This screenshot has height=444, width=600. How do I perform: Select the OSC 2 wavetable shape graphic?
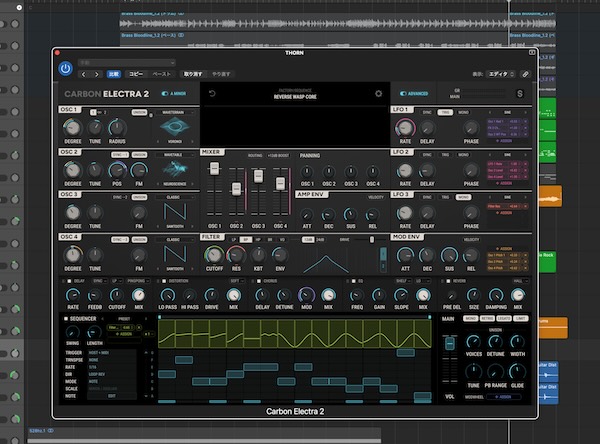[x=174, y=169]
